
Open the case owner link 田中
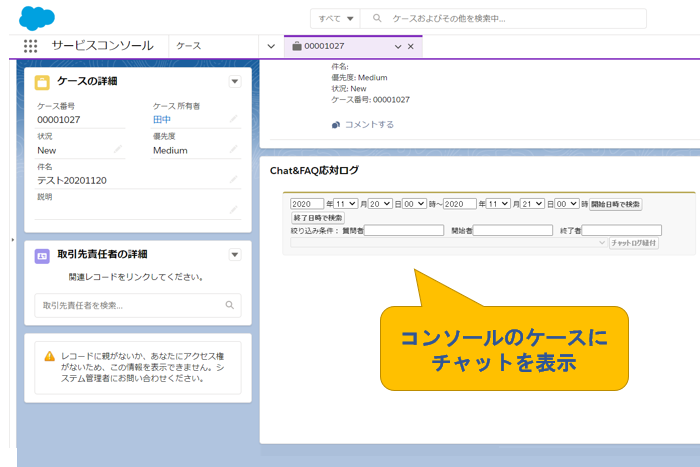tap(162, 119)
